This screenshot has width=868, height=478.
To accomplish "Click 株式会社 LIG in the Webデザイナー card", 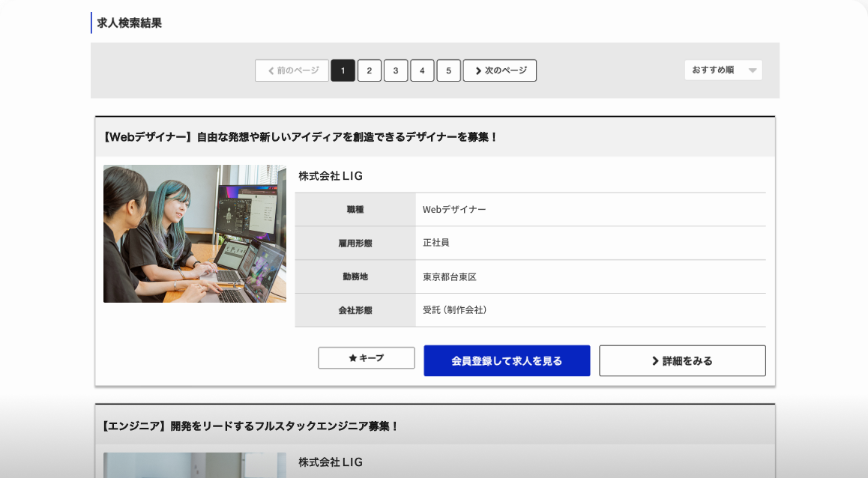I will point(331,176).
